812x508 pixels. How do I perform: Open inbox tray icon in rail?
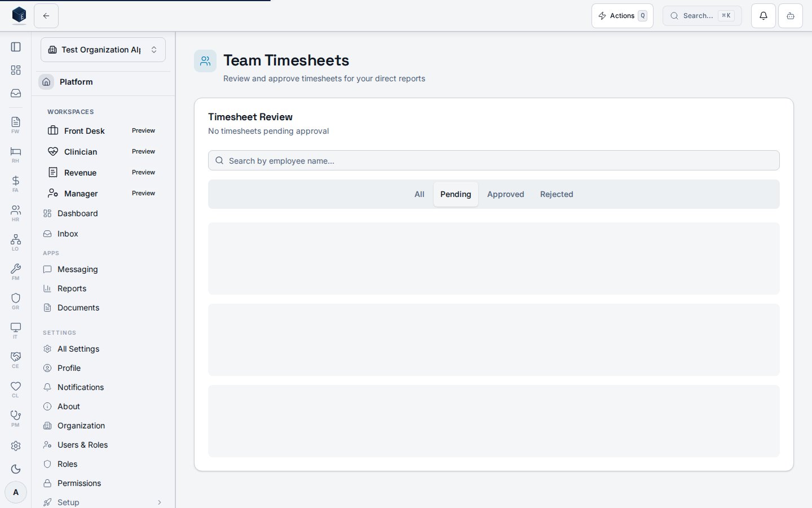point(16,93)
